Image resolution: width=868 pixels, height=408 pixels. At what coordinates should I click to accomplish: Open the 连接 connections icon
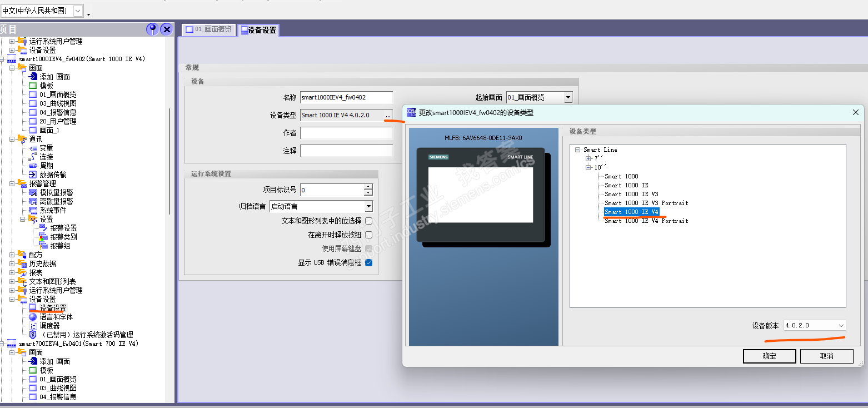point(33,157)
